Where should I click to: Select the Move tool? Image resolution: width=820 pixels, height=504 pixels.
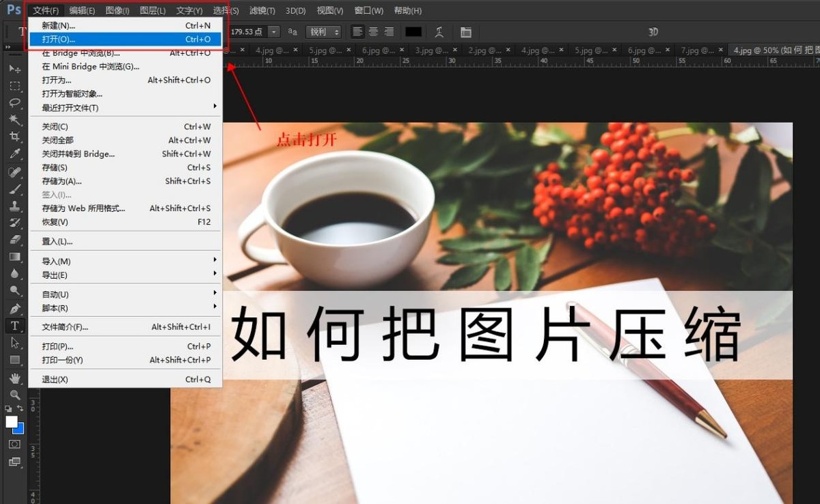coord(15,68)
